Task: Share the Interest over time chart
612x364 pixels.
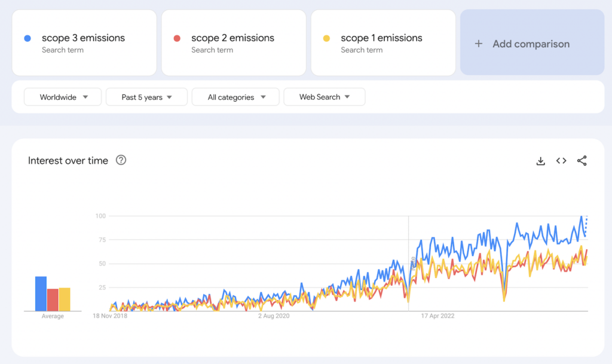Action: pos(582,161)
